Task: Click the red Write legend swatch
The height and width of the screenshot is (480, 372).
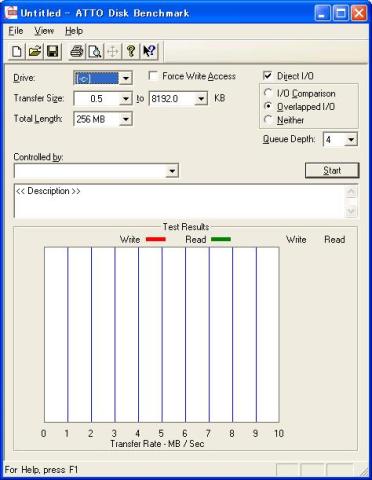Action: [156, 239]
